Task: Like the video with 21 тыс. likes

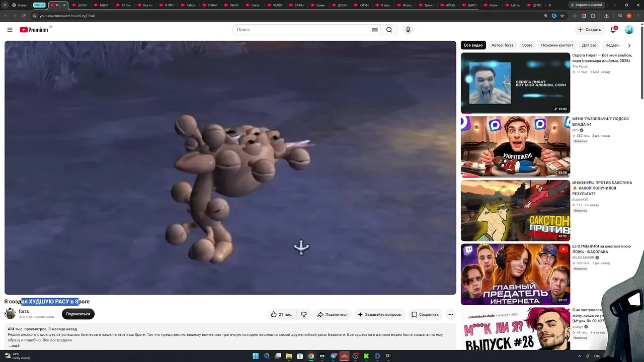Action: pyautogui.click(x=281, y=314)
